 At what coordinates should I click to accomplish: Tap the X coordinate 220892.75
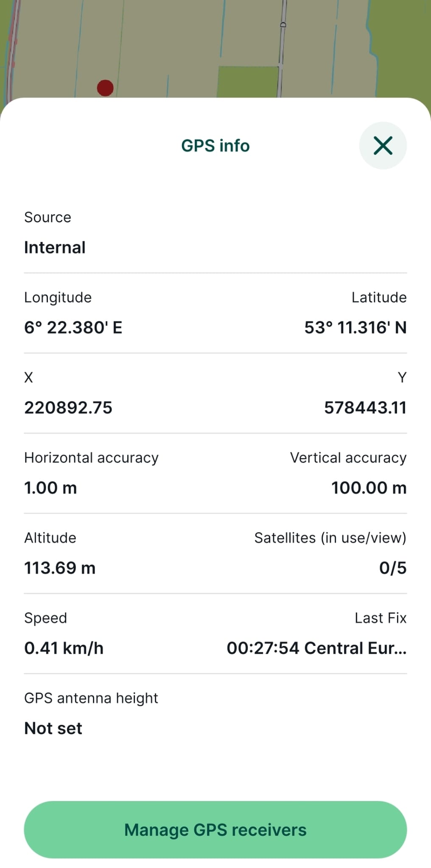[68, 408]
